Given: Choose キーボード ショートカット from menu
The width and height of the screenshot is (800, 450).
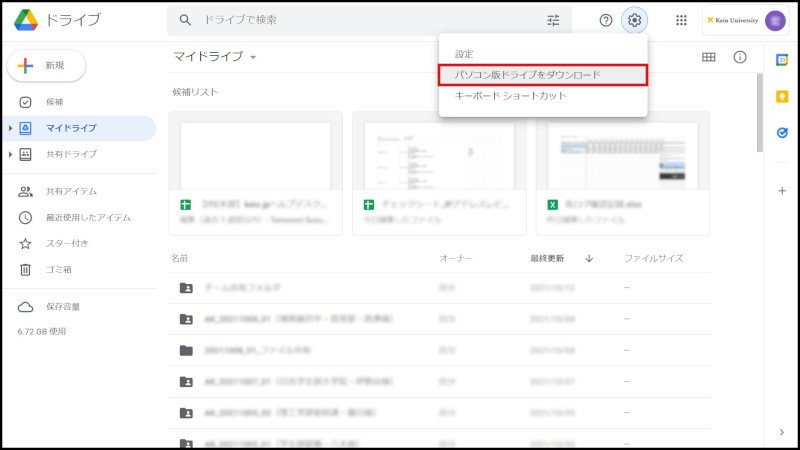Looking at the screenshot, I should click(x=510, y=96).
